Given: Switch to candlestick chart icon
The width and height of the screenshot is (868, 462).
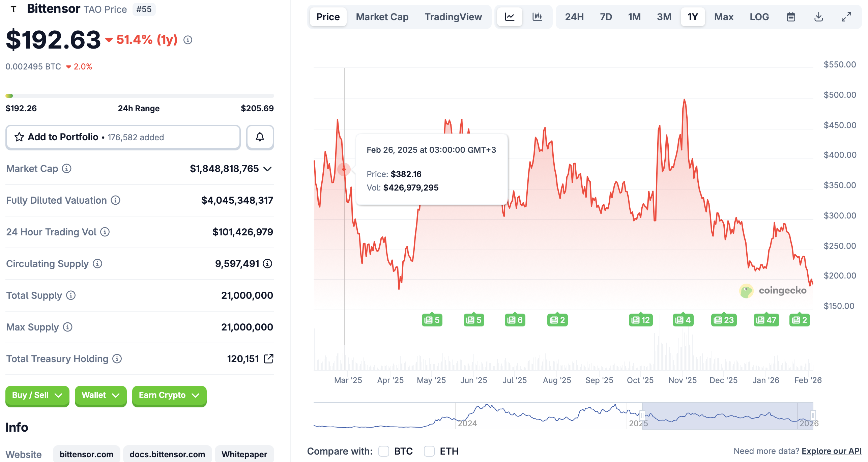Looking at the screenshot, I should click(537, 17).
